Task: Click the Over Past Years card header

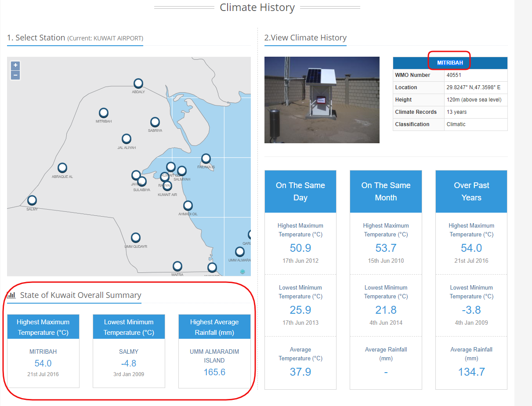Action: (x=471, y=192)
